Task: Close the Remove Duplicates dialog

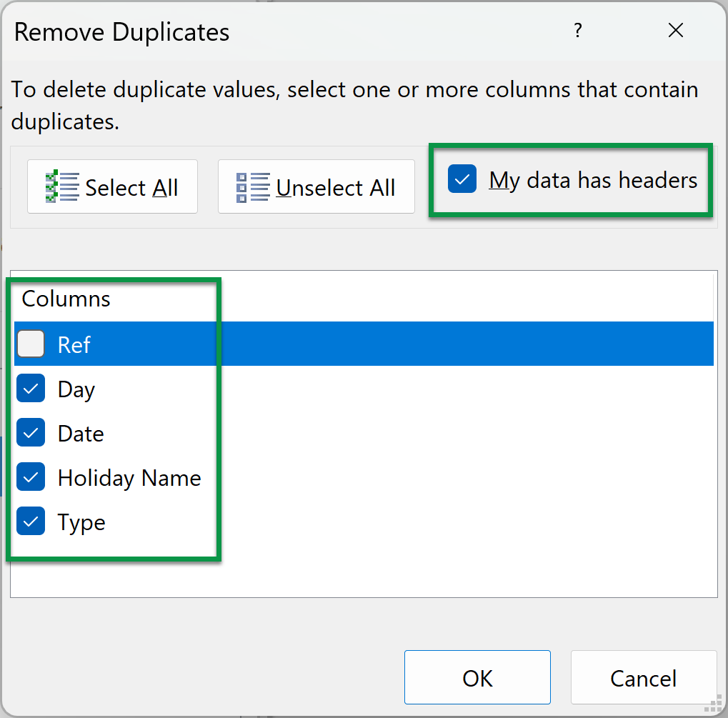Action: (x=675, y=31)
